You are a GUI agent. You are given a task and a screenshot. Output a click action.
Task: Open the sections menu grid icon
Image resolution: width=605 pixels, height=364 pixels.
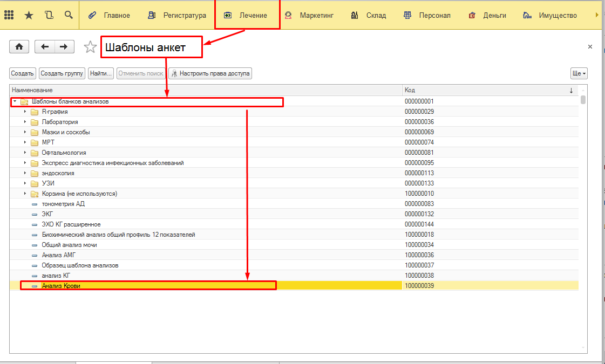(x=9, y=15)
